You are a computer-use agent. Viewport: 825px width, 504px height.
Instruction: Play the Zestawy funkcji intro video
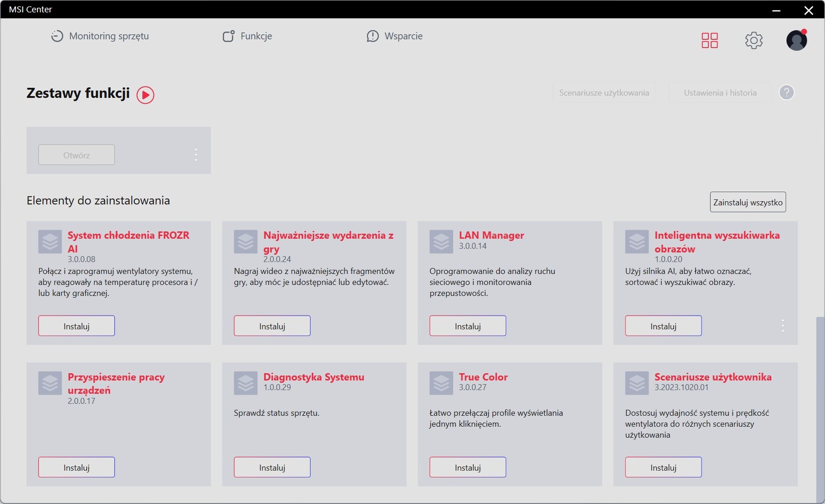pos(145,95)
